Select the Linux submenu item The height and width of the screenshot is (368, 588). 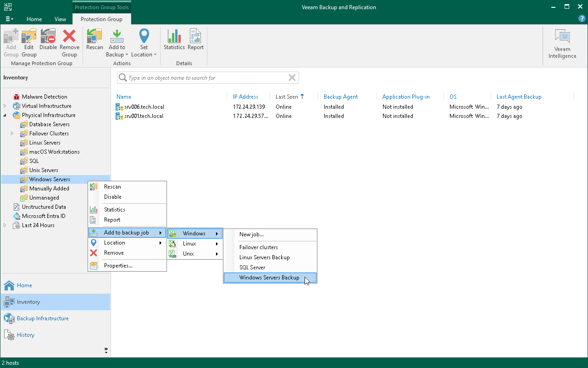click(x=195, y=244)
